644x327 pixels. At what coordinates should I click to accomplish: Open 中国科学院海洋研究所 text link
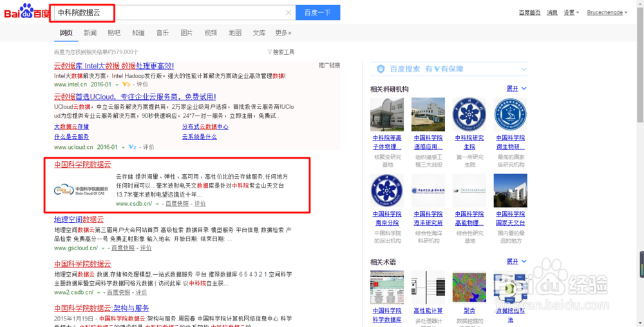[428, 219]
